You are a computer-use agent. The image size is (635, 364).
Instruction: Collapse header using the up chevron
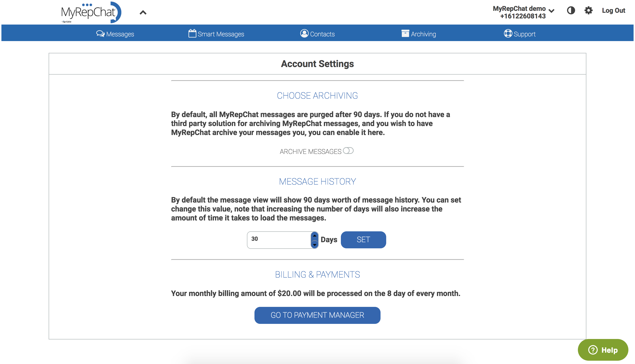coord(143,13)
